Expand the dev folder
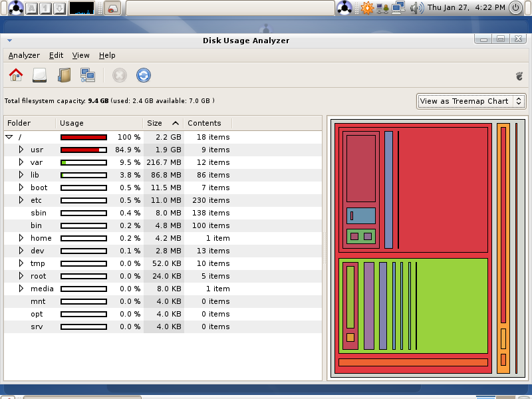 coord(21,251)
